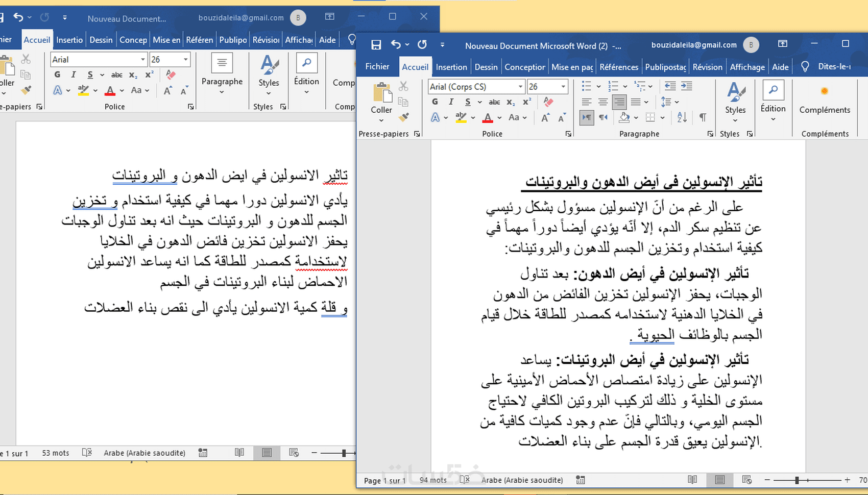Cut selection in front Word window
868x495 pixels.
[403, 86]
